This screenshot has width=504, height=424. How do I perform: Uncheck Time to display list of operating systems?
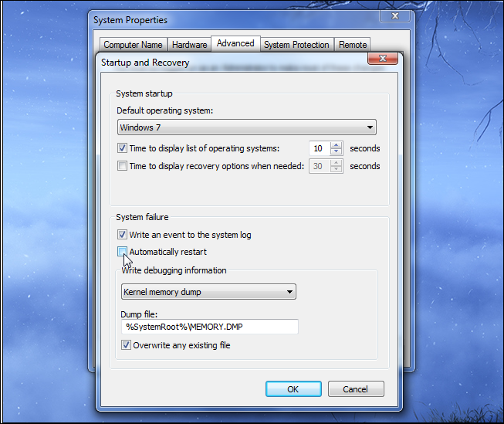tap(122, 148)
